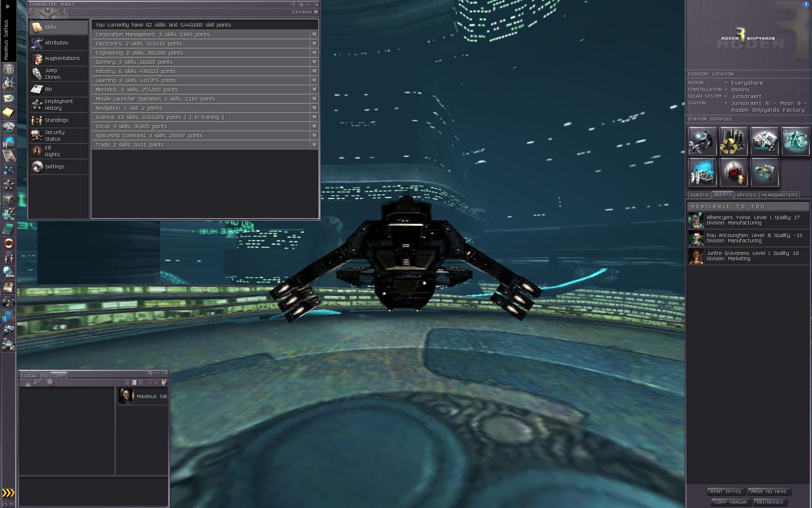Open the headphones Jukebox icon in the left sidebar
Viewport: 812px width, 508px height.
8,301
